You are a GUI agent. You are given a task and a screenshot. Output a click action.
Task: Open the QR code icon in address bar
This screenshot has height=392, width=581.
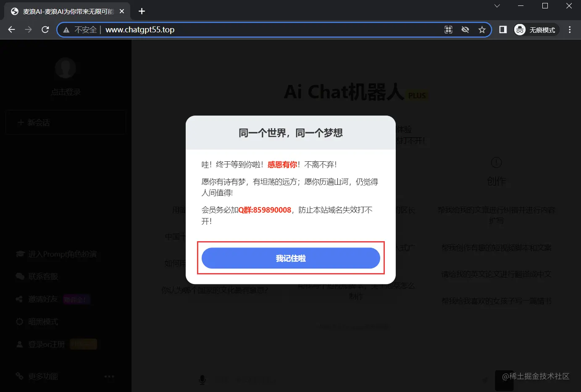[448, 29]
